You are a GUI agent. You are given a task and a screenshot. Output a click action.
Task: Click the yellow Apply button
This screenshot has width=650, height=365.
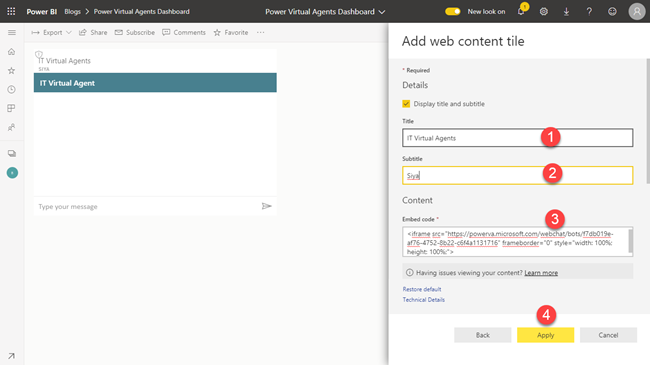[x=546, y=335]
